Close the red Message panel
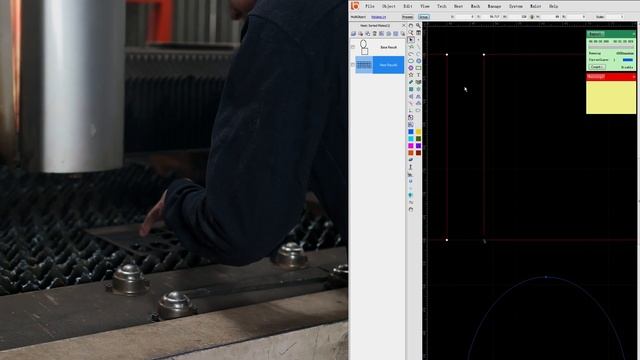The image size is (640, 360). (x=633, y=76)
